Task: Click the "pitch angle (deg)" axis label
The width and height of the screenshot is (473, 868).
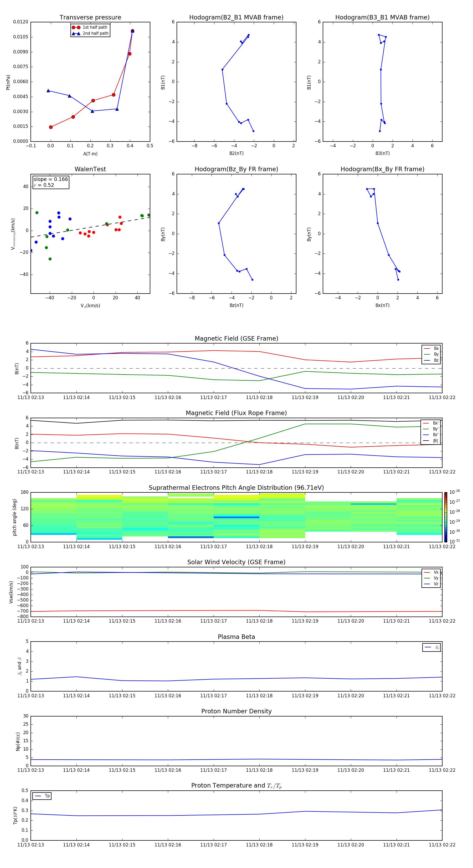Action: pyautogui.click(x=14, y=517)
